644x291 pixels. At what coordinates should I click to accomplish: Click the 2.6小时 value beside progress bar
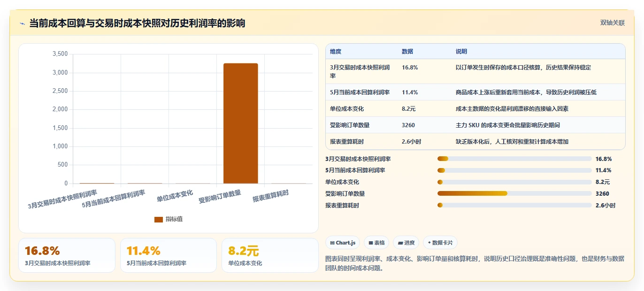click(606, 206)
